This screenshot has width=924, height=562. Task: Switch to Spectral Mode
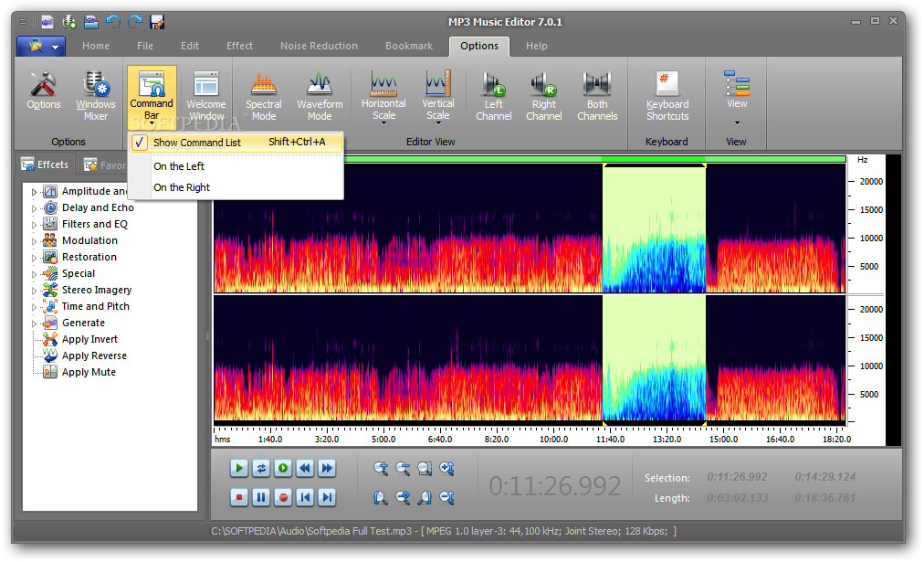(x=264, y=96)
